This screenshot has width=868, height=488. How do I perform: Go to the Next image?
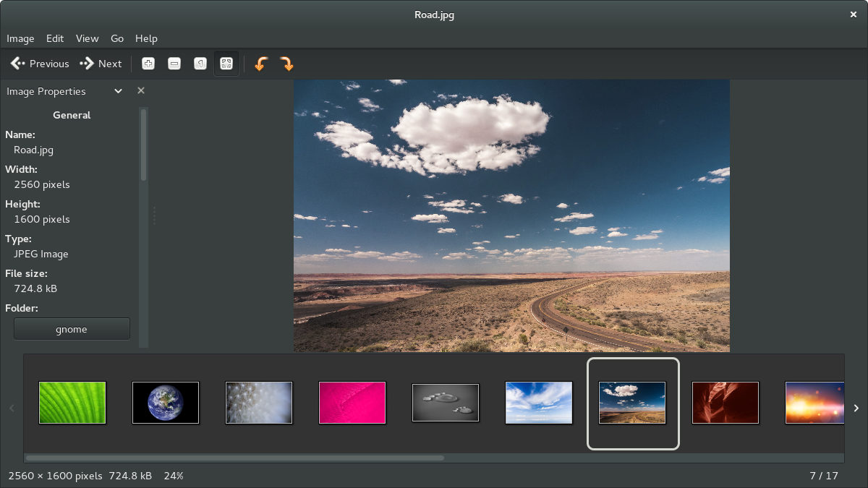click(x=101, y=64)
